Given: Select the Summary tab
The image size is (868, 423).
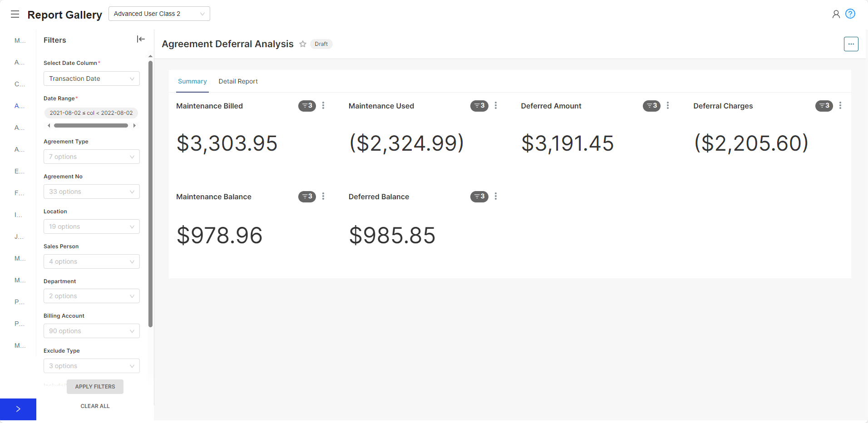Looking at the screenshot, I should pyautogui.click(x=192, y=81).
